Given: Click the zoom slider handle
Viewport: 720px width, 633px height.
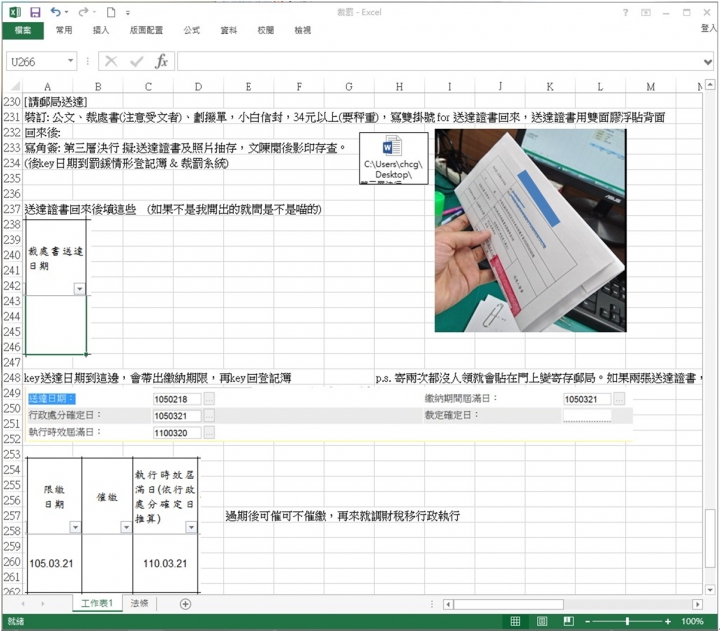Looking at the screenshot, I should 627,621.
